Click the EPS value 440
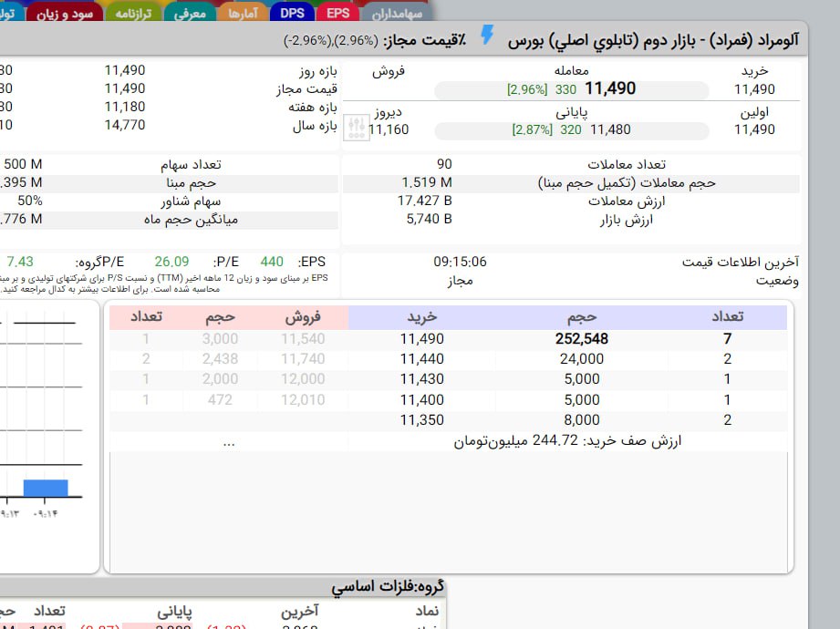 click(272, 262)
